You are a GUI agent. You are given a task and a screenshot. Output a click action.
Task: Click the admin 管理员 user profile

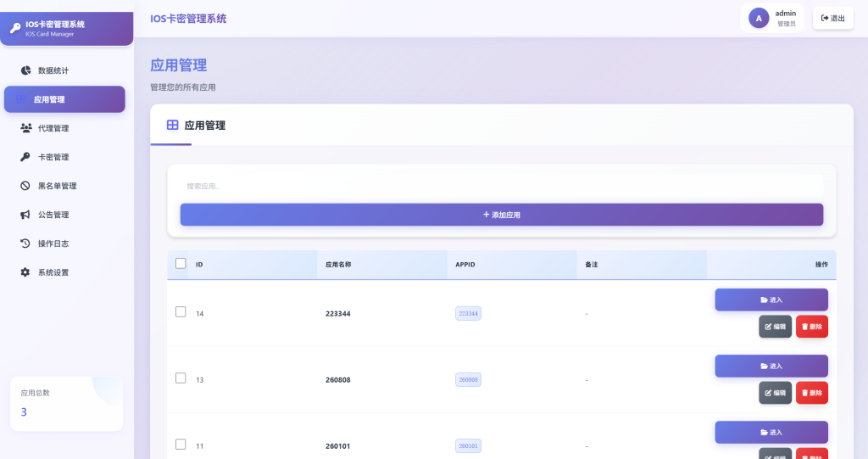click(x=772, y=19)
